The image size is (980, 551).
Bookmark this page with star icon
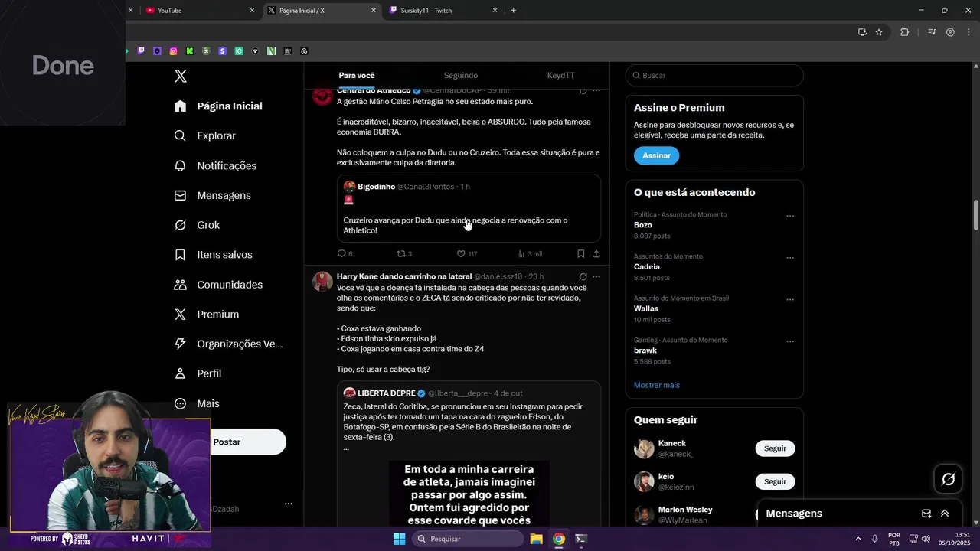879,32
